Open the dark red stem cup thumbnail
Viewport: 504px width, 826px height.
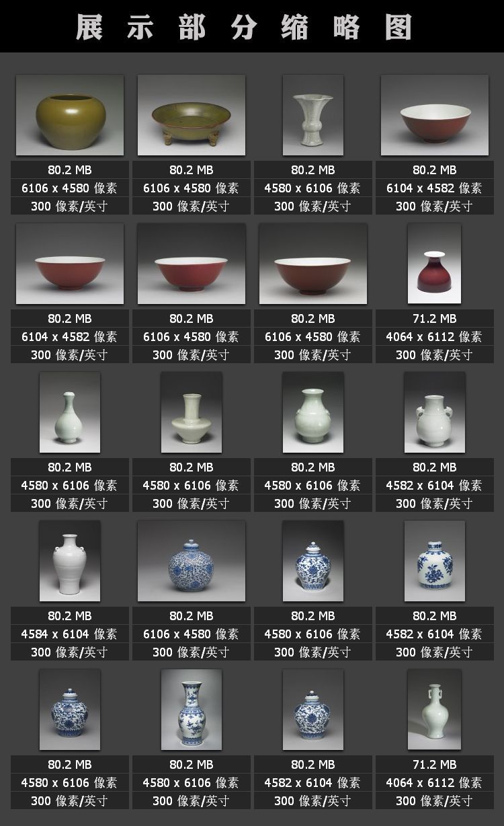point(434,264)
